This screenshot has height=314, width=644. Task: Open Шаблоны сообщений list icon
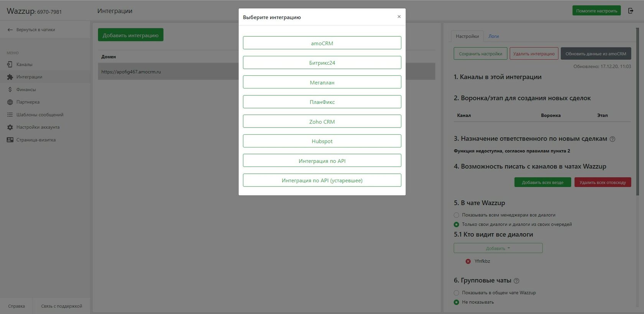pyautogui.click(x=10, y=114)
